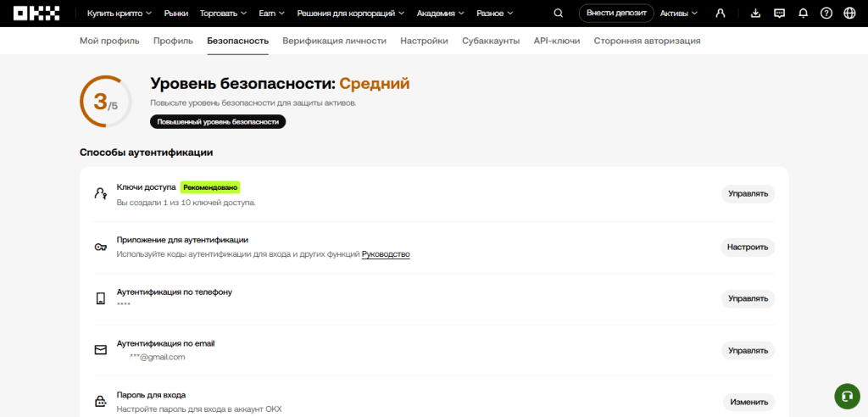868x417 pixels.
Task: Click Пароль для входа label
Action: pyautogui.click(x=151, y=395)
